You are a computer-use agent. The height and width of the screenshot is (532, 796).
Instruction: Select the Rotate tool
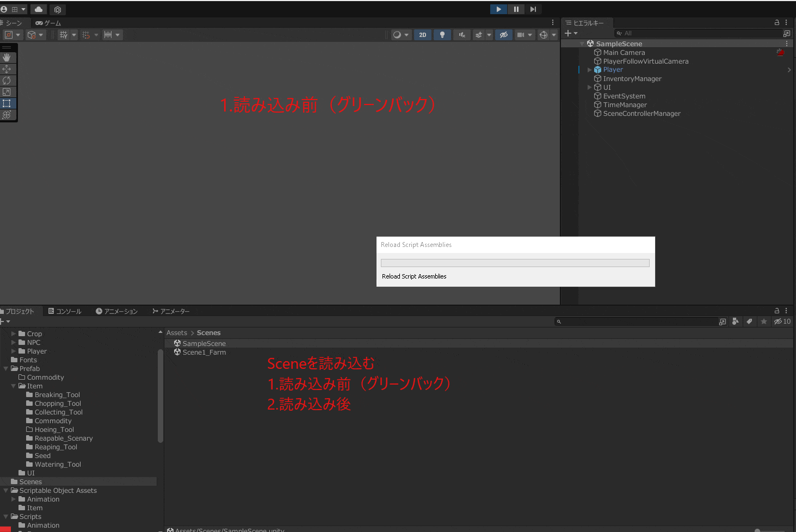coord(7,81)
